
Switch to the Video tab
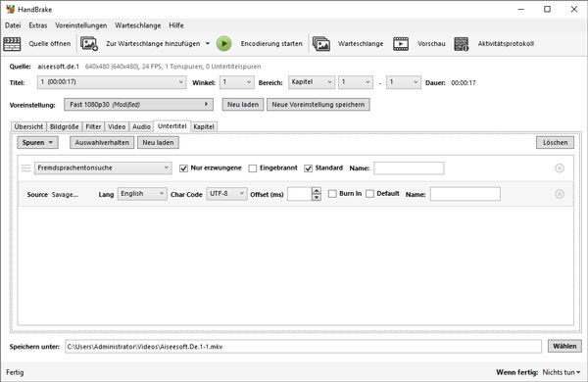click(x=117, y=126)
